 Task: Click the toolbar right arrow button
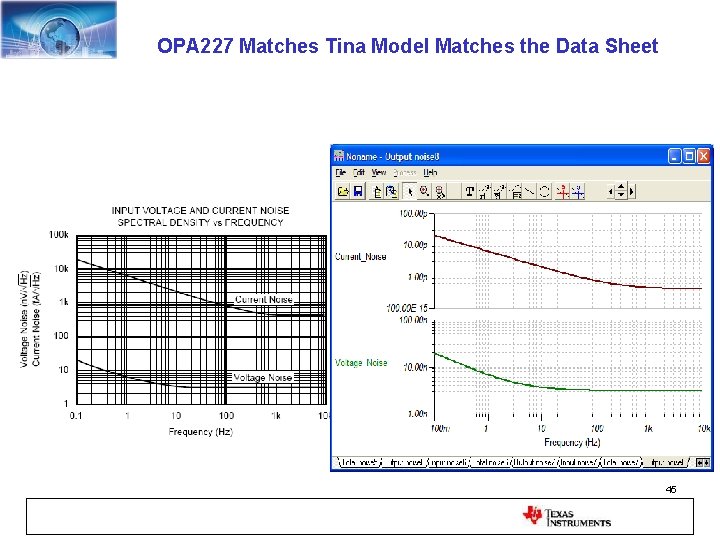pos(632,191)
